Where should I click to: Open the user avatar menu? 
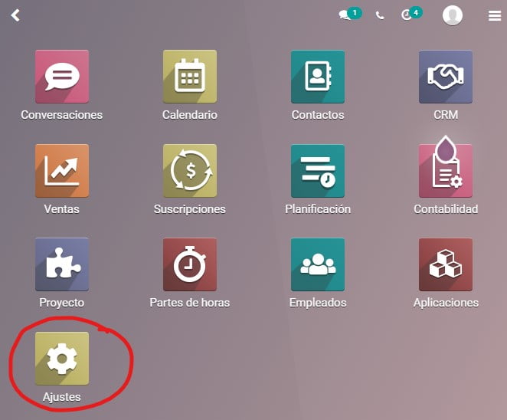(x=453, y=15)
